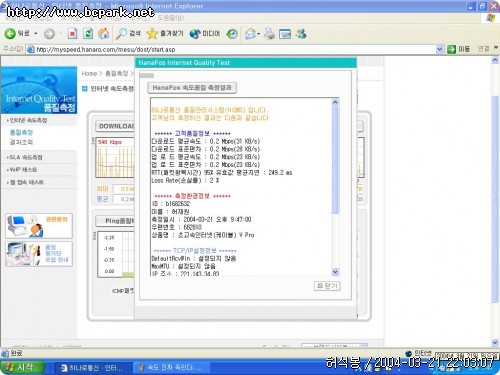The height and width of the screenshot is (375, 500).
Task: Click the results text box scrollbar thumb
Action: [335, 160]
